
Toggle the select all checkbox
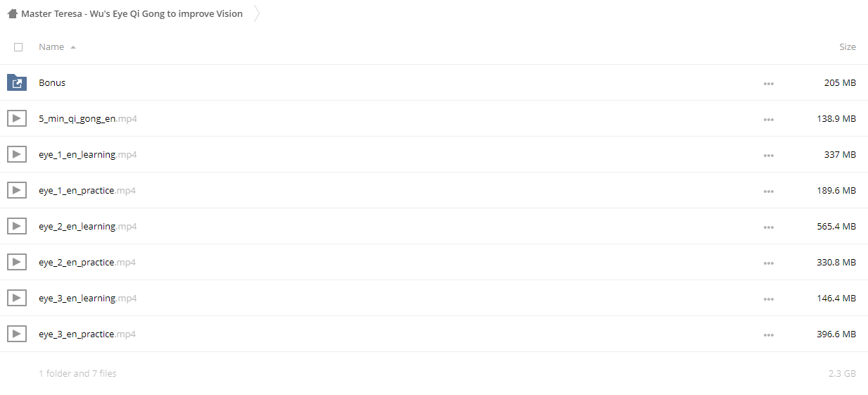tap(18, 47)
